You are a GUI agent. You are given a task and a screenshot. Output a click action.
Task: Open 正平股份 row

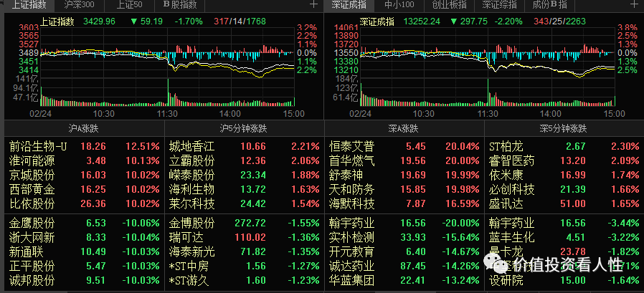click(84, 266)
